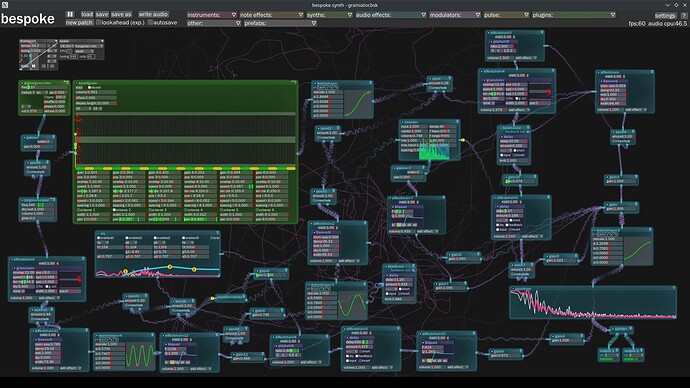The image size is (690, 388).
Task: Toggle play/pause in the transport module
Action: coord(33,66)
